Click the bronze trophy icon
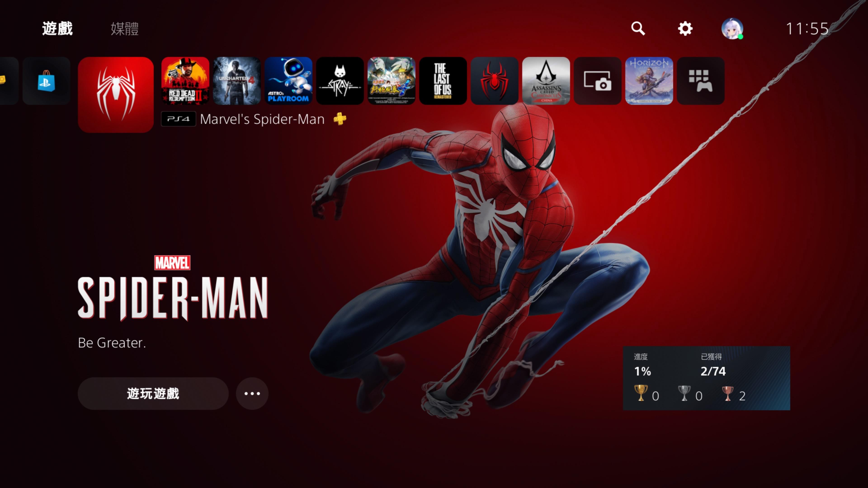 click(727, 393)
